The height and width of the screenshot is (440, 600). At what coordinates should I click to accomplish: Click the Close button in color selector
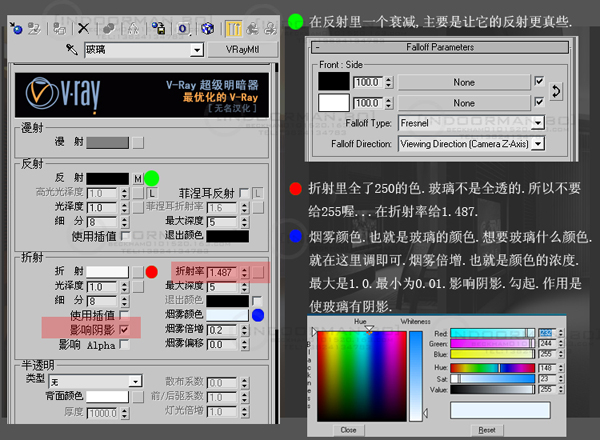(x=348, y=429)
